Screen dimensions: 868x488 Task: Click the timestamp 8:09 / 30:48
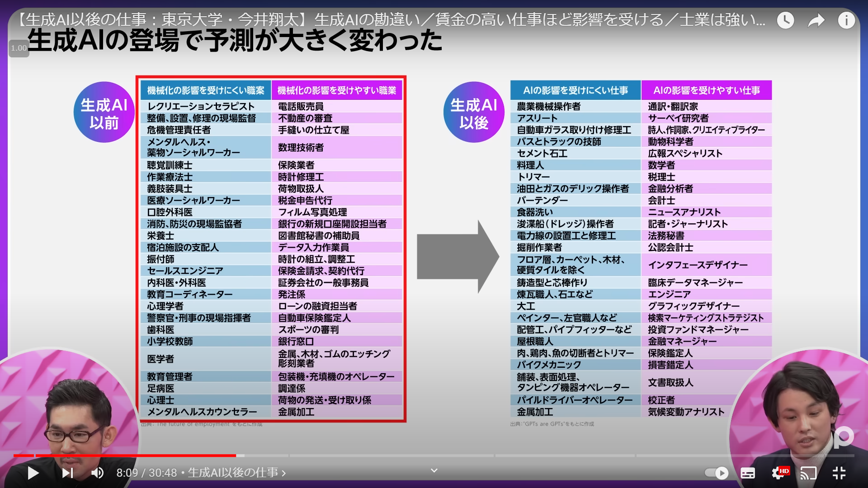click(x=146, y=473)
